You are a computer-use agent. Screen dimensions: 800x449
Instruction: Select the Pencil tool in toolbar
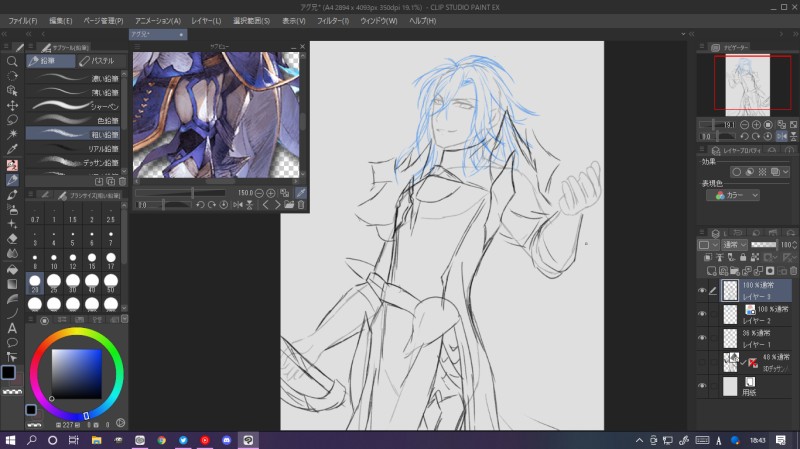[x=12, y=180]
